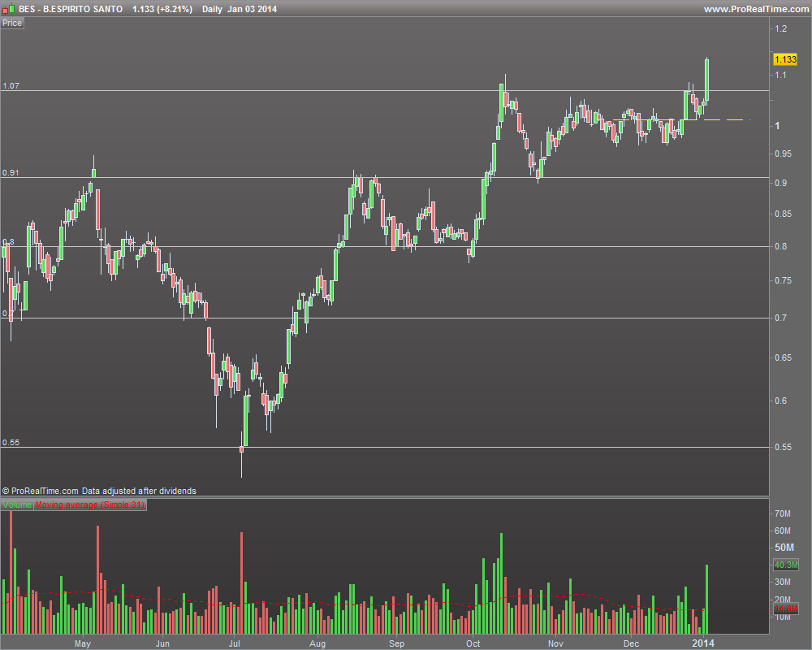Click the 50M label on volume scale
Image resolution: width=812 pixels, height=650 pixels.
click(x=784, y=548)
